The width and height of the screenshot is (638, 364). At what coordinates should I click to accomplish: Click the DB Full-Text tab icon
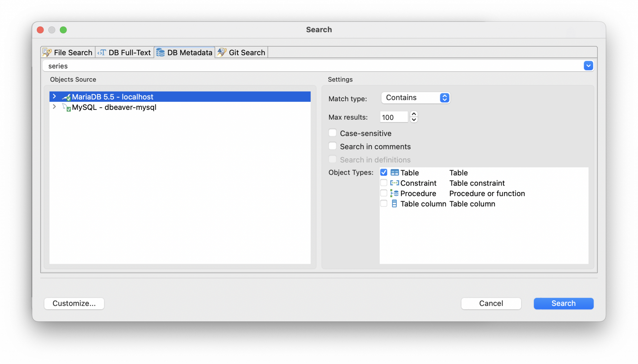click(x=102, y=52)
